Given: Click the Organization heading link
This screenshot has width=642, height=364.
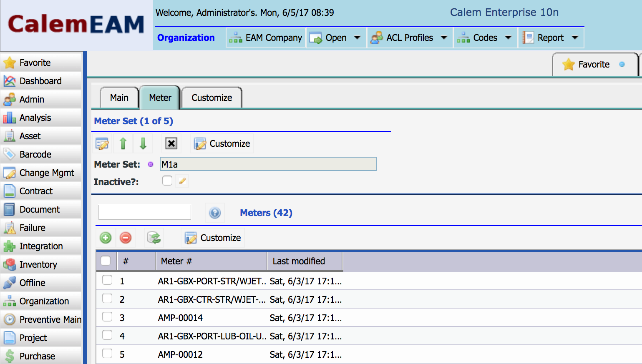Looking at the screenshot, I should click(186, 38).
